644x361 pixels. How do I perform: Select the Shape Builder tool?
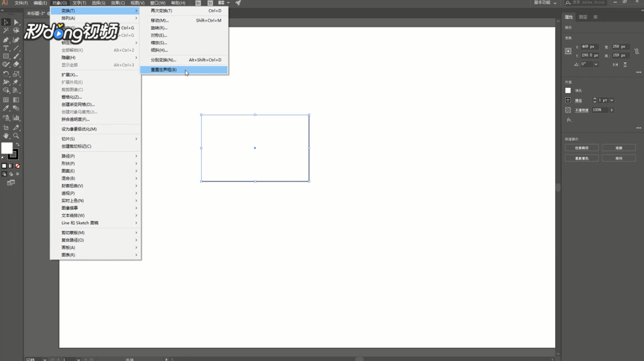(x=6, y=91)
